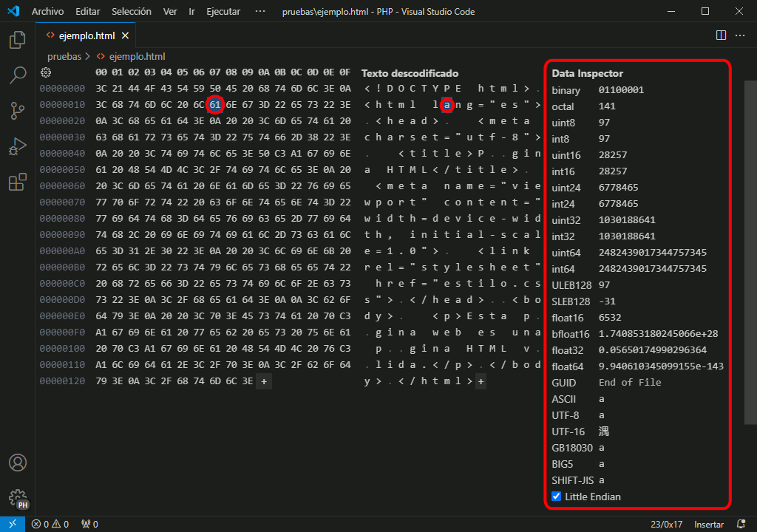Open the Archivo menu
This screenshot has height=532, width=757.
click(x=47, y=11)
